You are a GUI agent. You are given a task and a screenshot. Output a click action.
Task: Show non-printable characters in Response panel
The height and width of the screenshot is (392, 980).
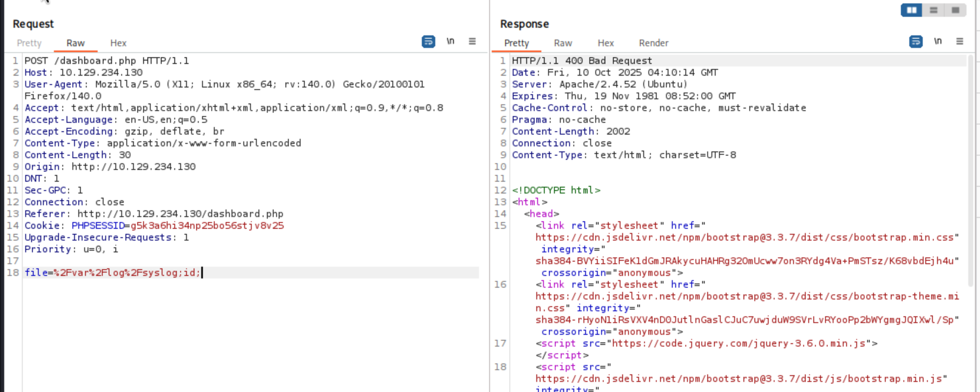938,41
